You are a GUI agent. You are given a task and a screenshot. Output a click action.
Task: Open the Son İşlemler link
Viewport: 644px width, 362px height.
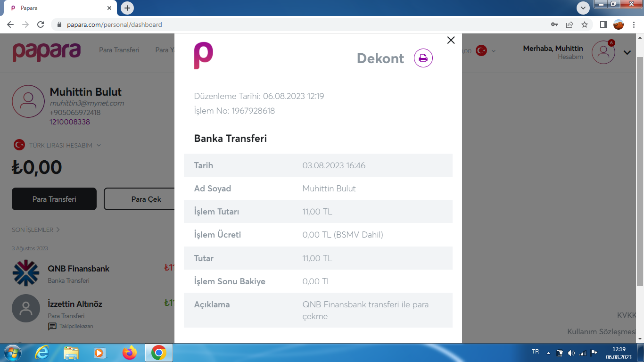pyautogui.click(x=36, y=230)
